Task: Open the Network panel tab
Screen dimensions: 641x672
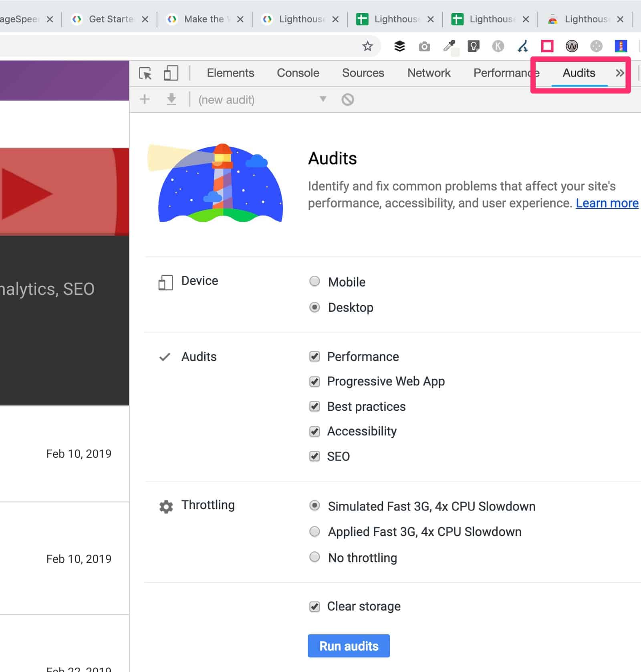Action: [x=429, y=73]
